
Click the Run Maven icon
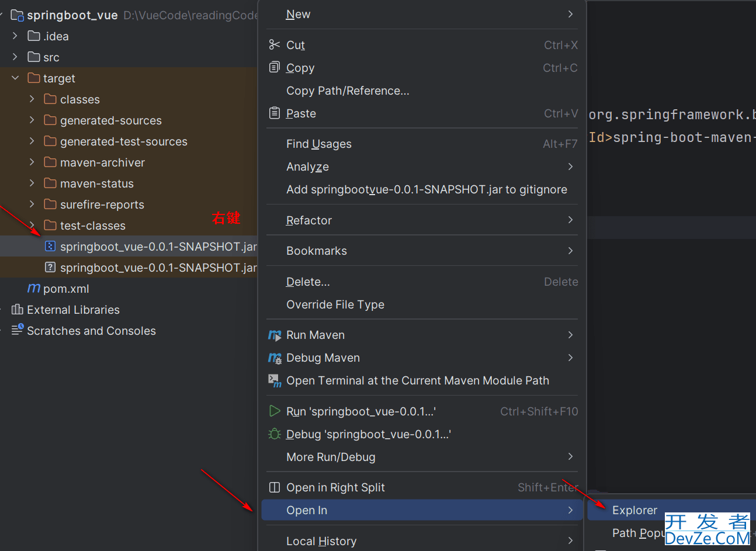coord(275,335)
